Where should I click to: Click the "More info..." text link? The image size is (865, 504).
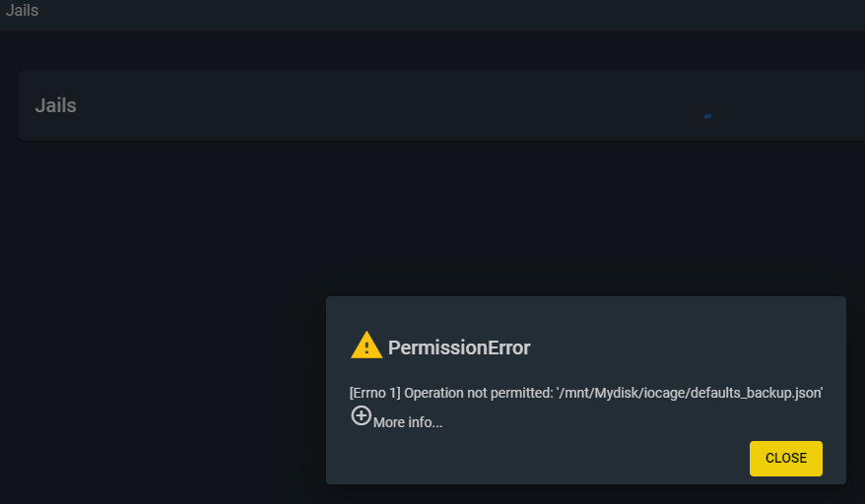click(x=408, y=422)
